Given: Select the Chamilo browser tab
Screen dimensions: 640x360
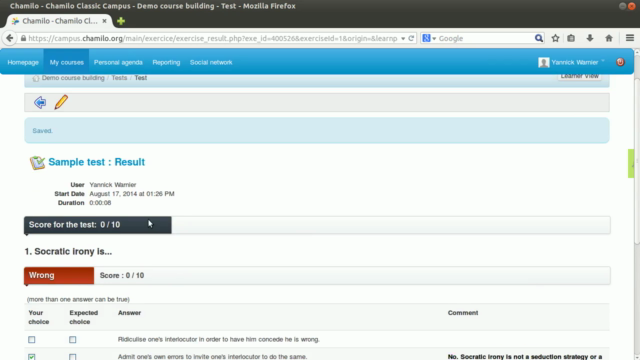Looking at the screenshot, I should [59, 21].
